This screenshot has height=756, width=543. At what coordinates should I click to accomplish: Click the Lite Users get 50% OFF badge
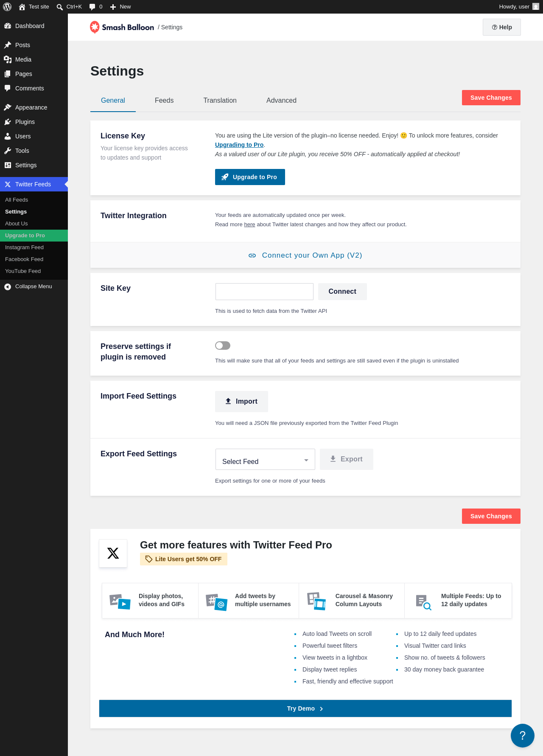[x=184, y=559]
